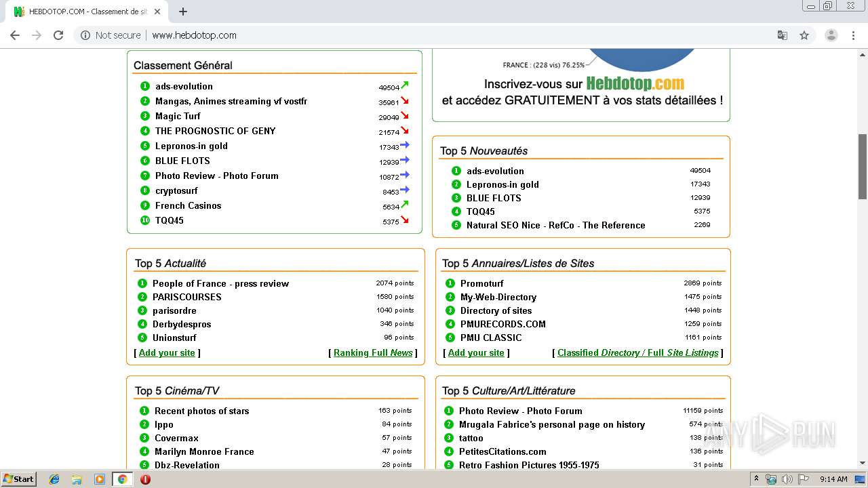Image resolution: width=868 pixels, height=488 pixels.
Task: Select the HEBDOTOP.COM browser tab
Action: click(x=88, y=12)
